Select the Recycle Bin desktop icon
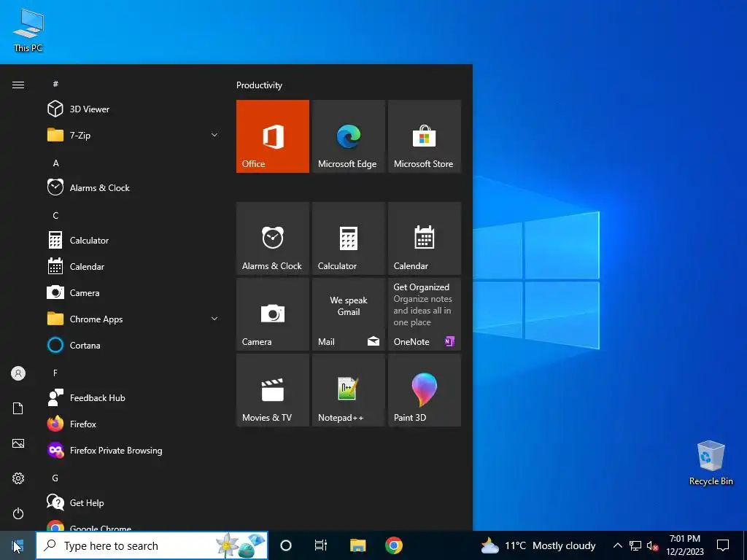The height and width of the screenshot is (560, 747). (x=711, y=463)
